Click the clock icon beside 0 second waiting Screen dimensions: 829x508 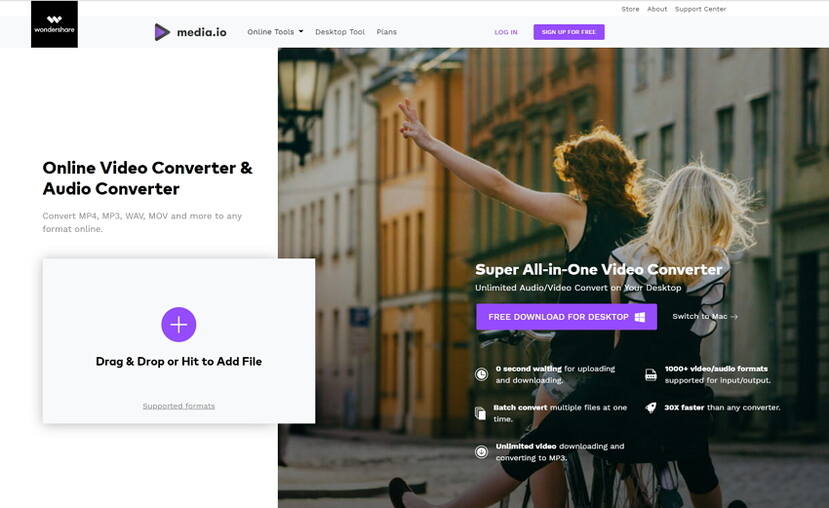pyautogui.click(x=481, y=374)
